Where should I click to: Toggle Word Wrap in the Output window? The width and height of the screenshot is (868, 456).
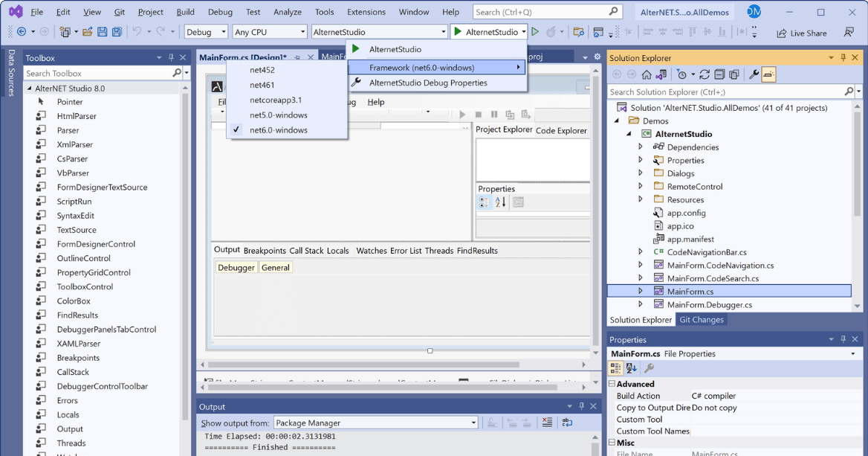567,422
